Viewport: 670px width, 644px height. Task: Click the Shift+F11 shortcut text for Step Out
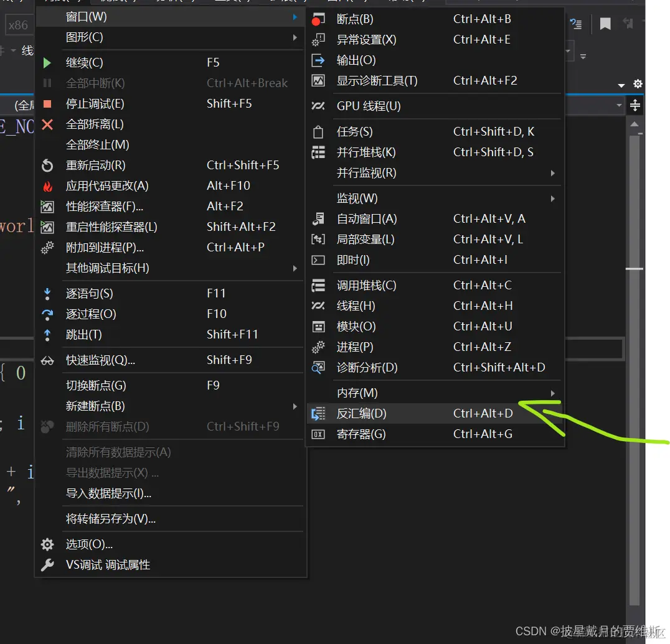pyautogui.click(x=232, y=335)
